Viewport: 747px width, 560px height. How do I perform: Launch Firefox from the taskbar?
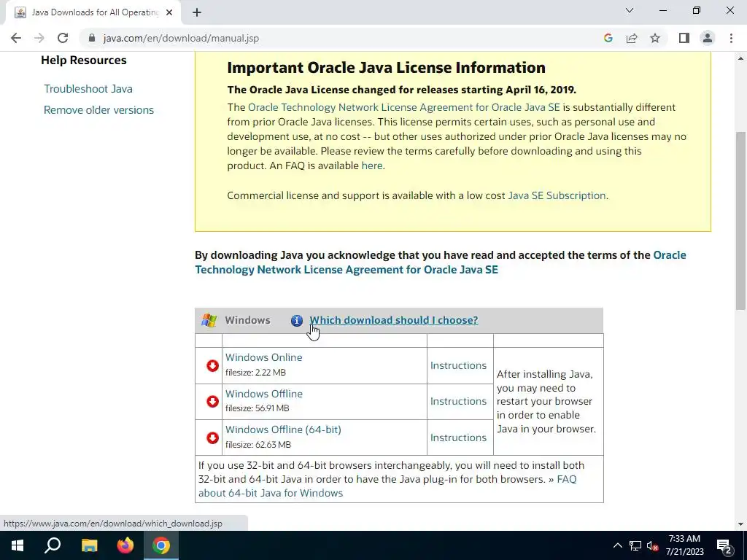125,545
